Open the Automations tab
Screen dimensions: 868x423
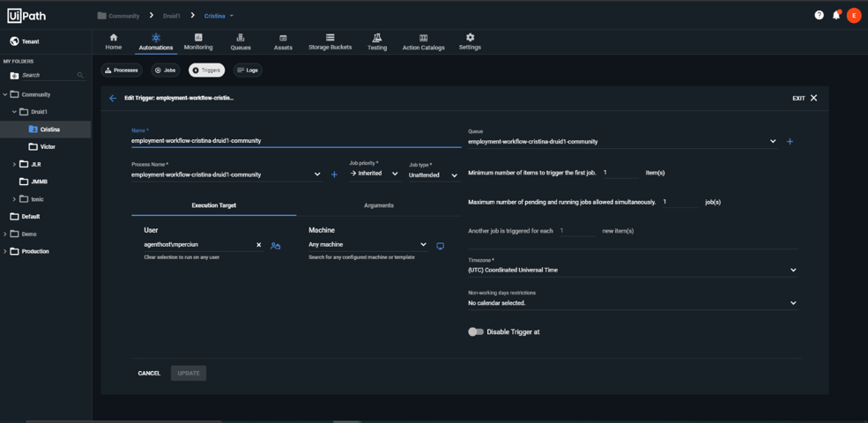156,42
